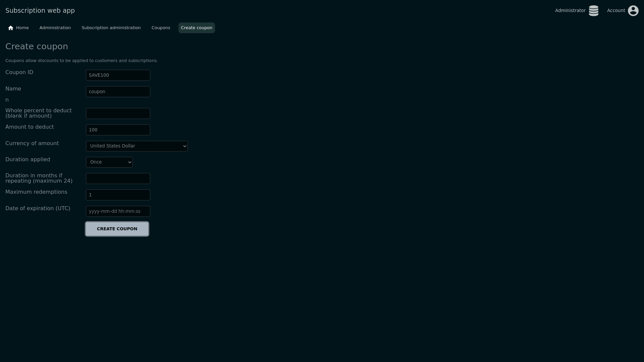Screen dimensions: 644x362
Task: Open Subscription administration breadcrumb
Action: (111, 28)
